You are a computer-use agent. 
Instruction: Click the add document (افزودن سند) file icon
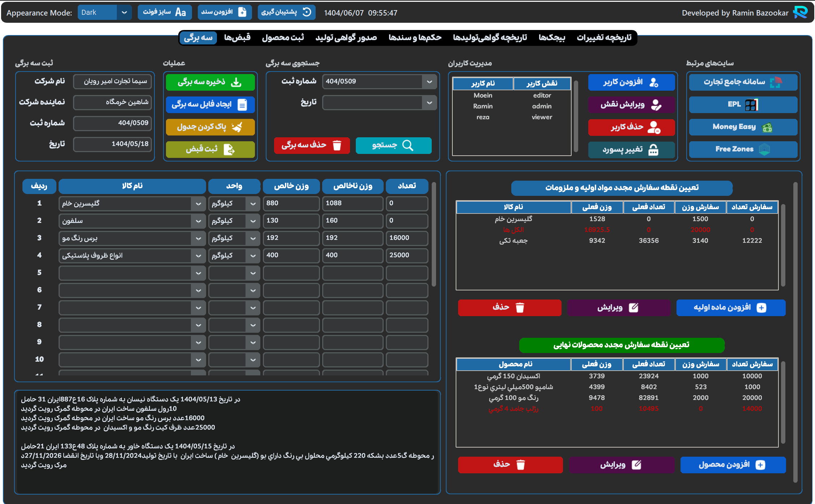point(242,12)
